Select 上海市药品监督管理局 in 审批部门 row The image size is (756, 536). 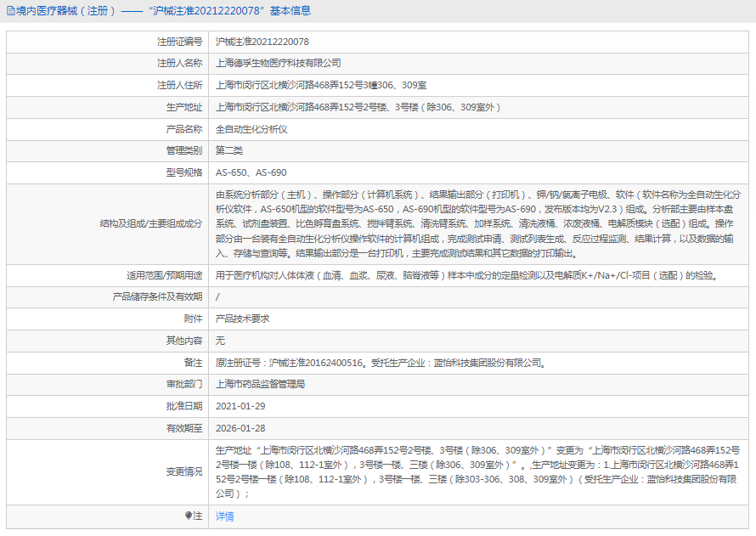click(262, 384)
